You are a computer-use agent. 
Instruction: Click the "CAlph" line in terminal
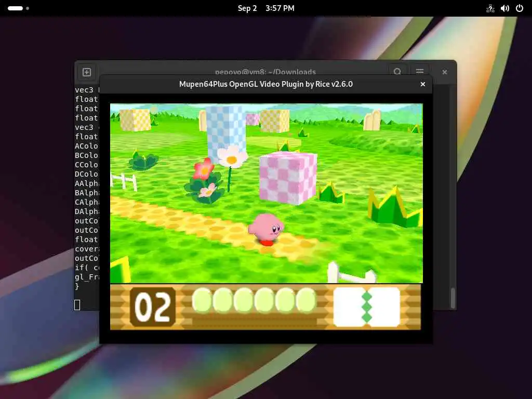click(87, 202)
